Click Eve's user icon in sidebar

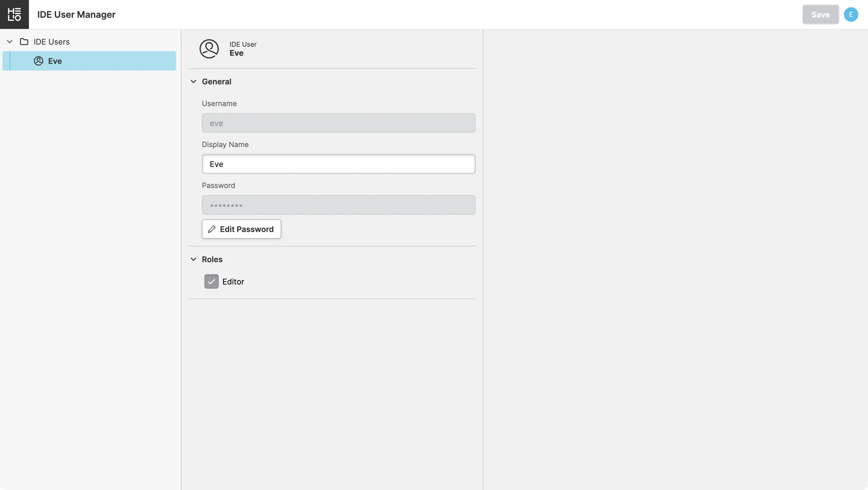point(38,61)
